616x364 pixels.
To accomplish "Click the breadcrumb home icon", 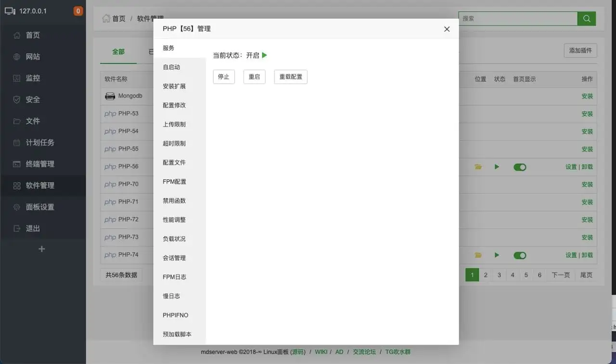I will coord(106,18).
